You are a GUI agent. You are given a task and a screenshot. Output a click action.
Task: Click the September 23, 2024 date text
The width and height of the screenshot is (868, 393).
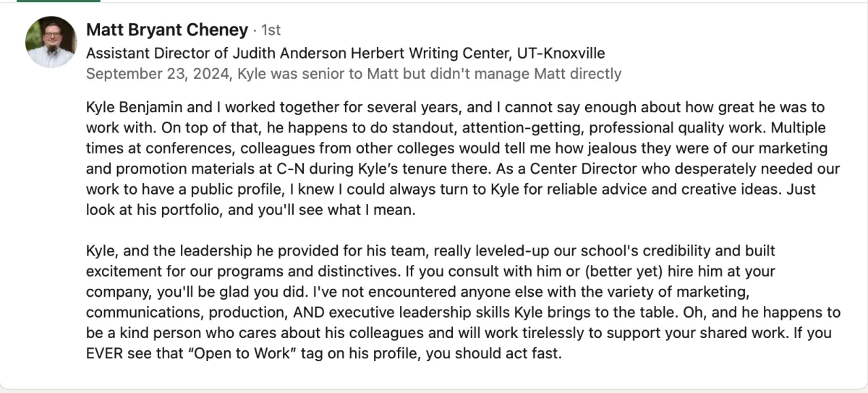tap(158, 73)
